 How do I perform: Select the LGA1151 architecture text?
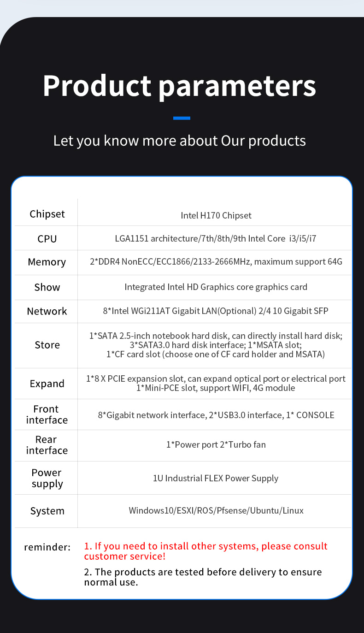pyautogui.click(x=215, y=238)
